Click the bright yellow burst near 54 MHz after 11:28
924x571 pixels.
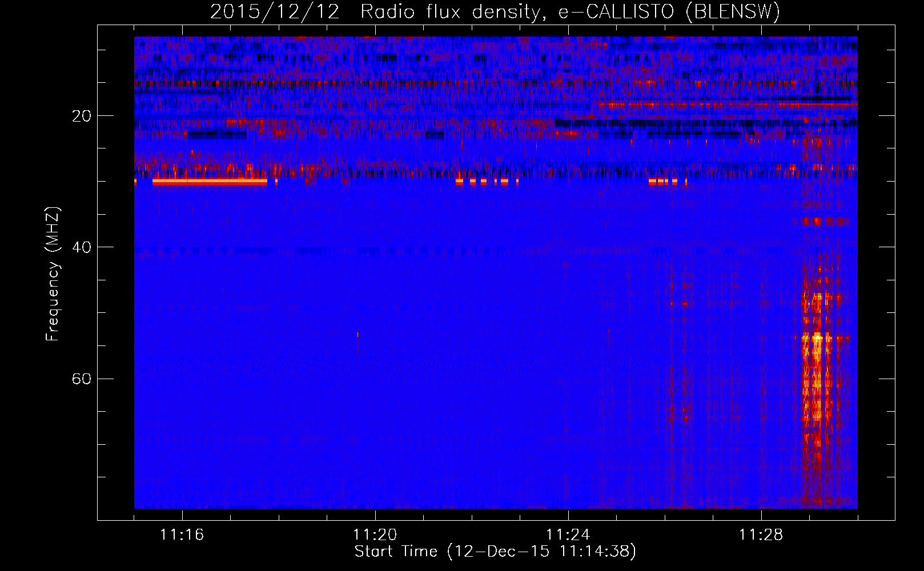[x=817, y=338]
